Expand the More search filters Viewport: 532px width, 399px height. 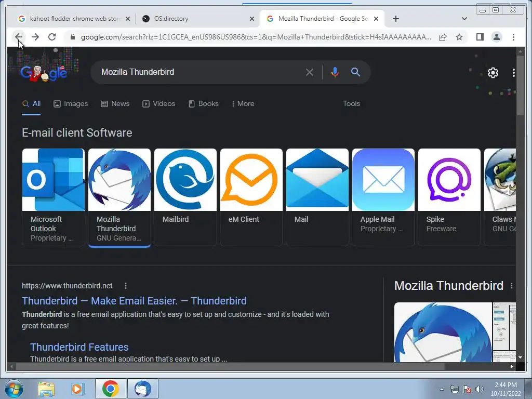coord(243,103)
